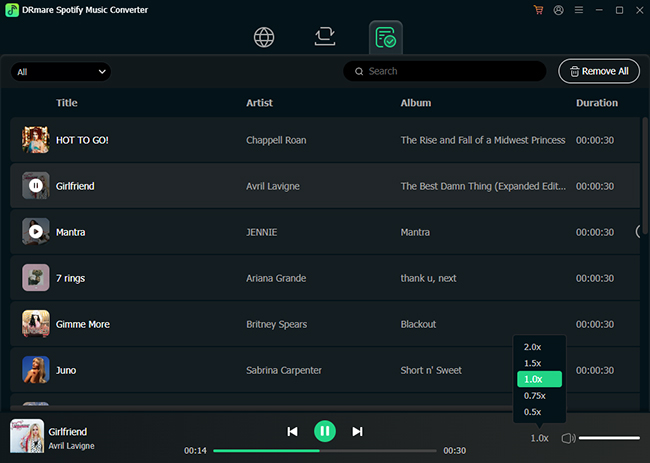Pause playback in the bottom player
Viewport: 650px width, 463px height.
[x=324, y=431]
